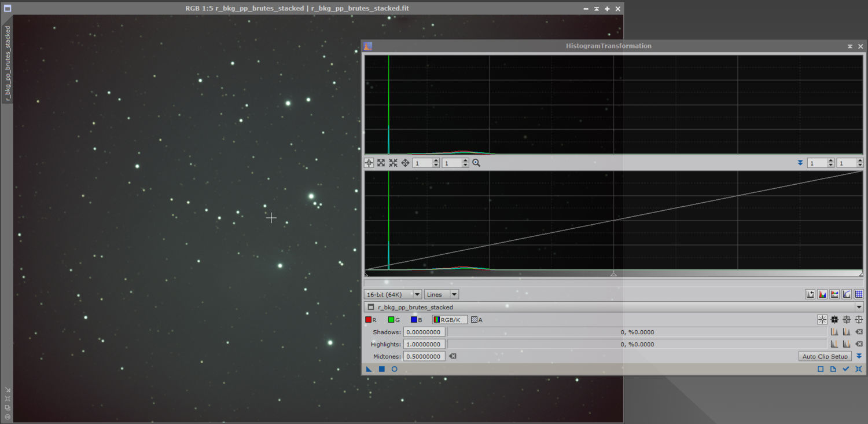
Task: Click the zoom magnifier icon in histogram toolbar
Action: click(x=476, y=163)
